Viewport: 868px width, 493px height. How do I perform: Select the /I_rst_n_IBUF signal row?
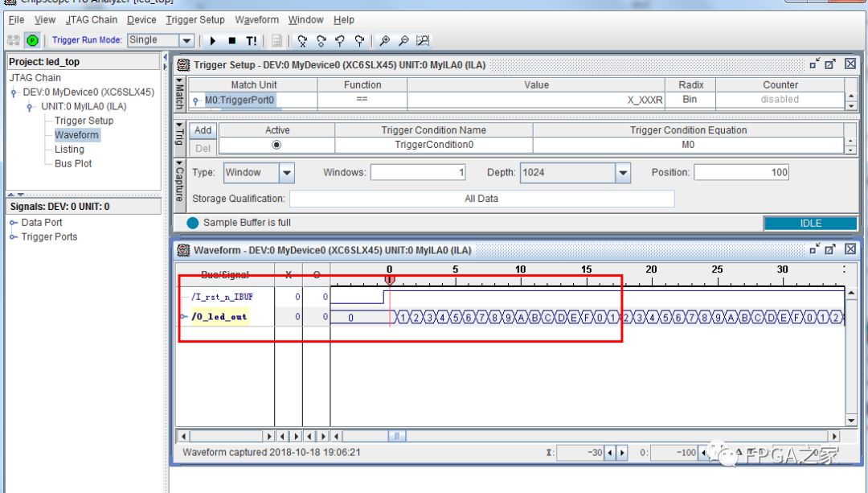pyautogui.click(x=222, y=297)
